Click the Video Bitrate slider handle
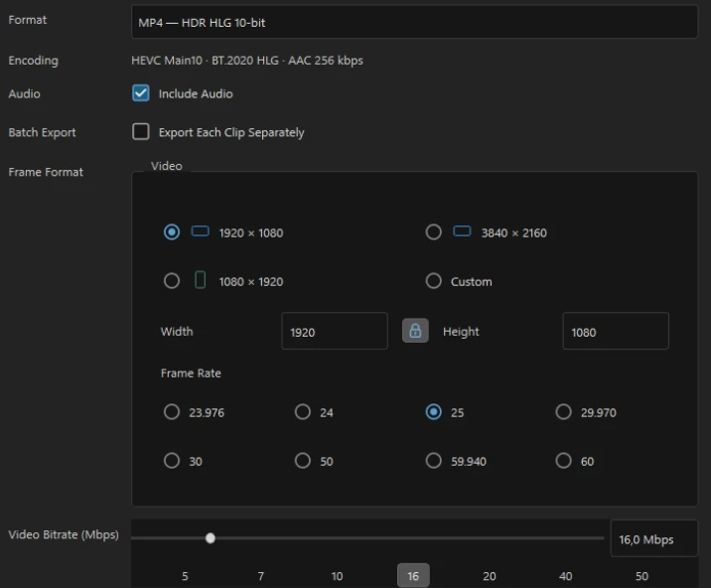 coord(210,538)
